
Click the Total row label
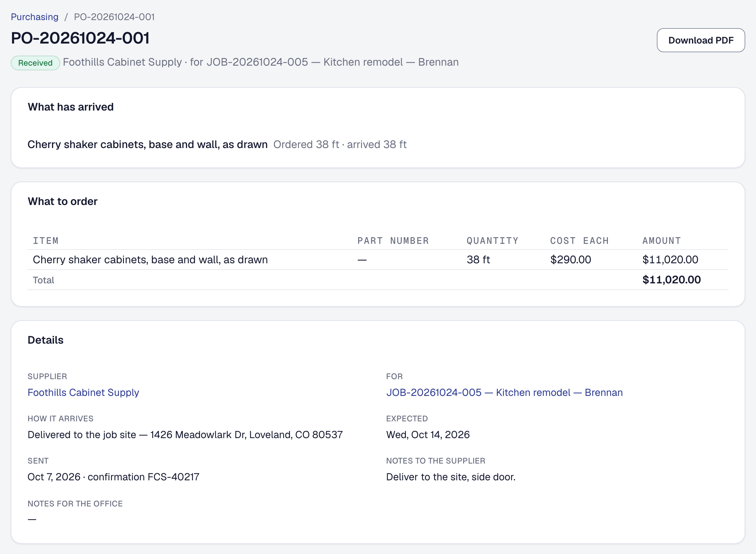tap(43, 280)
